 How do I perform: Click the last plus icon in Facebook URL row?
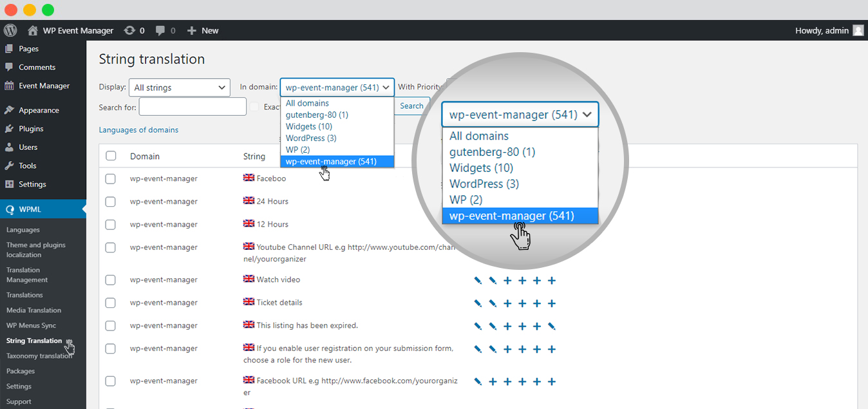(x=551, y=381)
